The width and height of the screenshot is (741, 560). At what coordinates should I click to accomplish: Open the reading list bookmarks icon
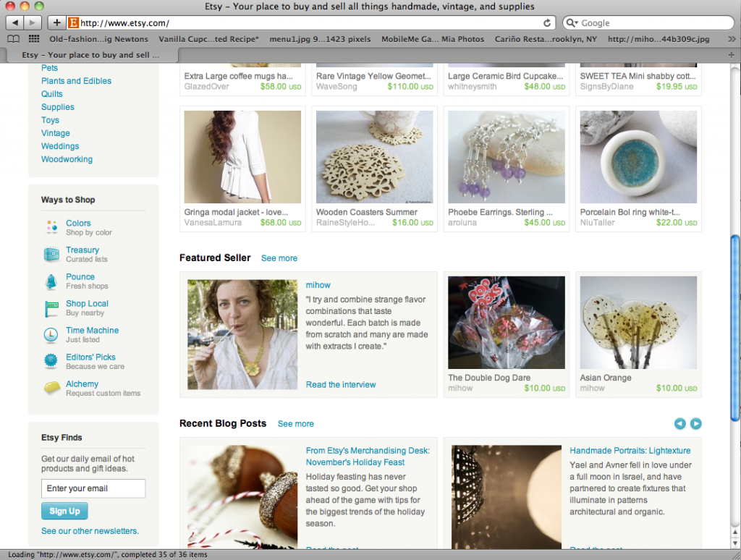[x=14, y=39]
